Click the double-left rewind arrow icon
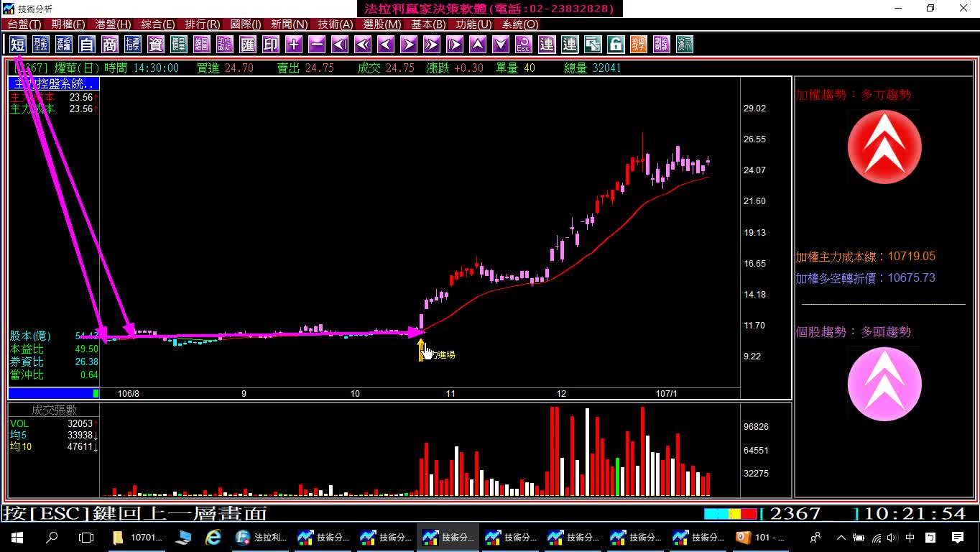Viewport: 980px width, 552px height. pyautogui.click(x=363, y=45)
